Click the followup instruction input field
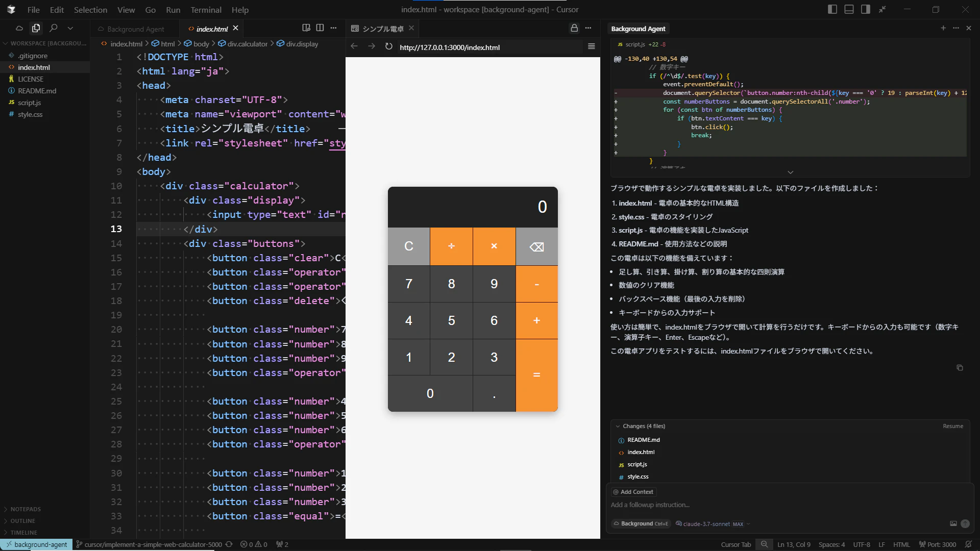Viewport: 980px width, 551px height. pyautogui.click(x=766, y=505)
